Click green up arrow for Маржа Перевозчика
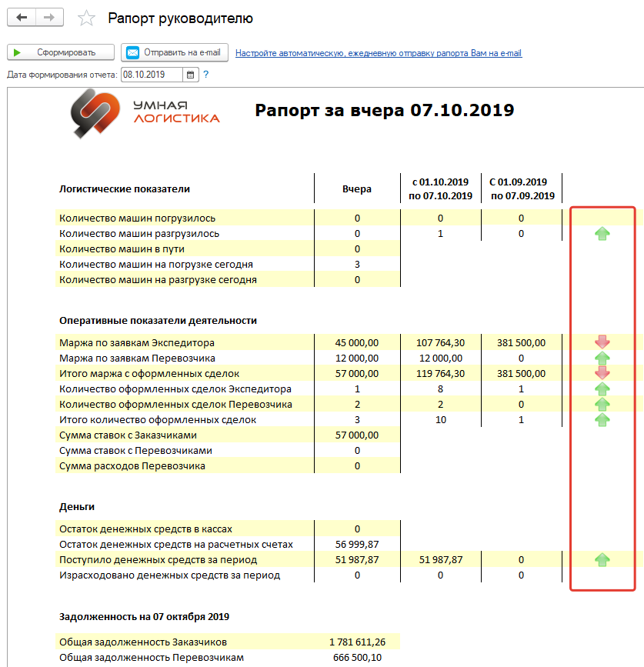The image size is (644, 667). coord(602,358)
